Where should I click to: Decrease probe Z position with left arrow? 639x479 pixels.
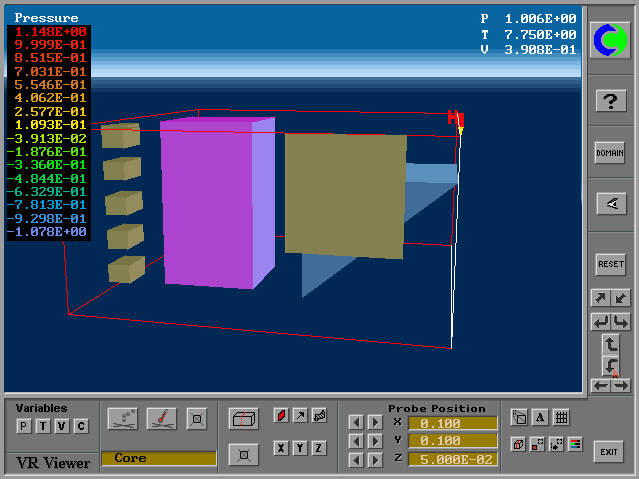[x=355, y=459]
